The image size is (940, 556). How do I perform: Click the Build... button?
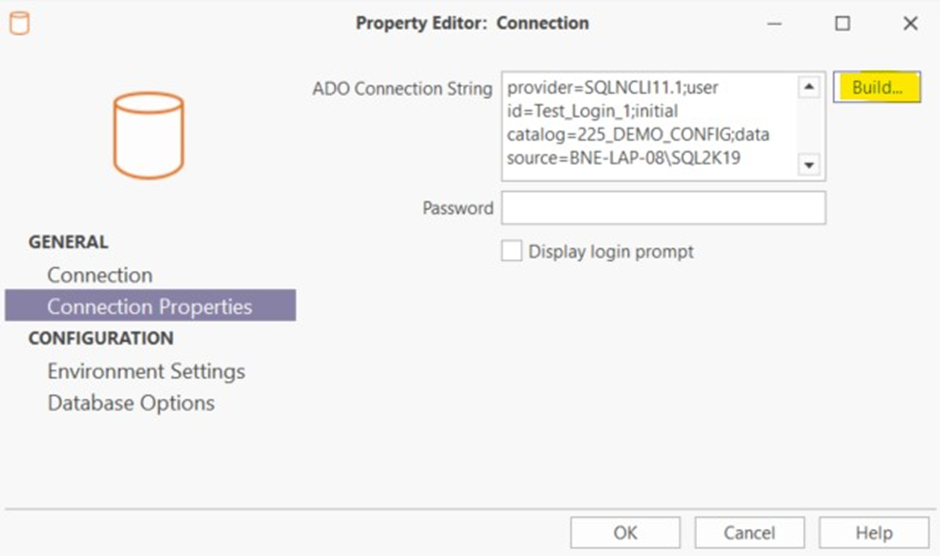click(x=876, y=88)
